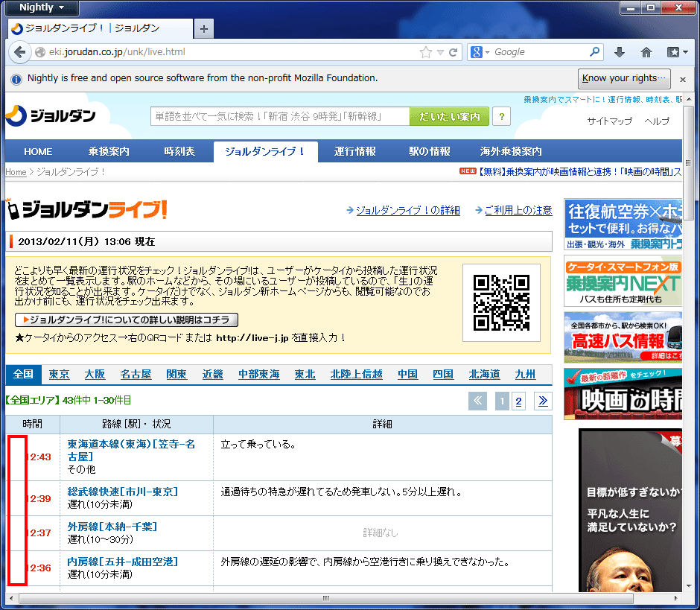
Task: Click the QR code image
Action: 501,302
